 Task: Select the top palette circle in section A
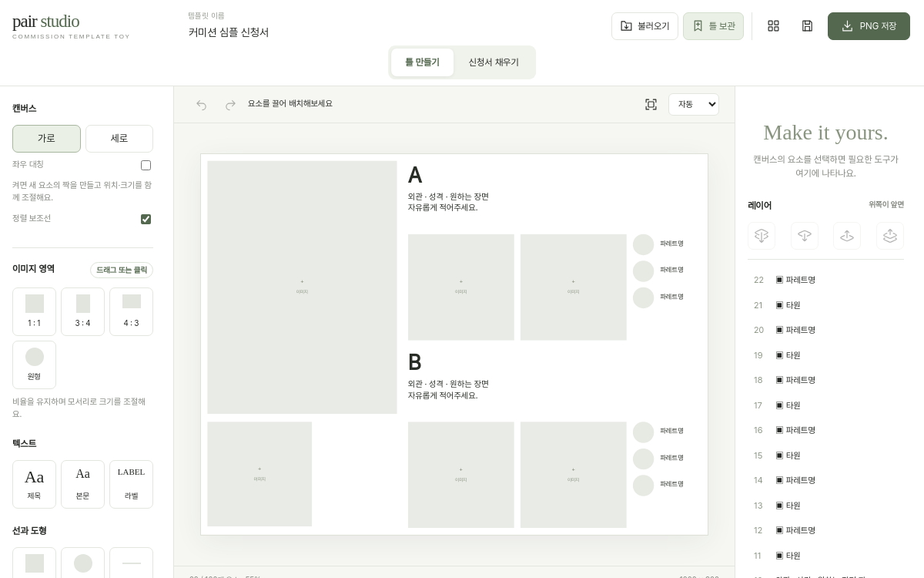[x=643, y=244]
